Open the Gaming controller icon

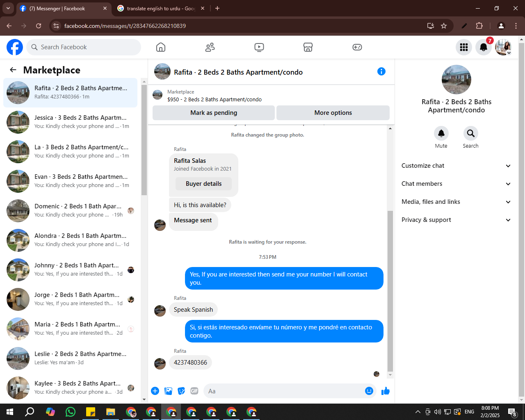[x=357, y=47]
